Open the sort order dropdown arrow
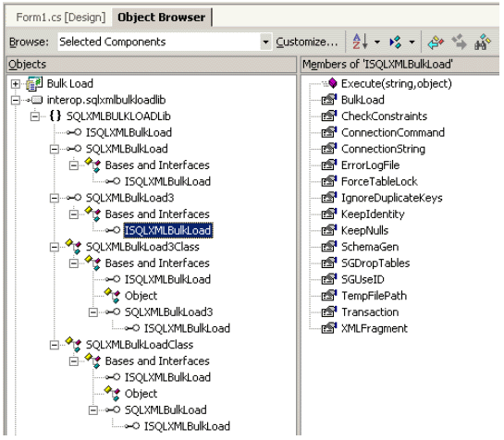Image resolution: width=504 pixels, height=440 pixels. pos(377,43)
